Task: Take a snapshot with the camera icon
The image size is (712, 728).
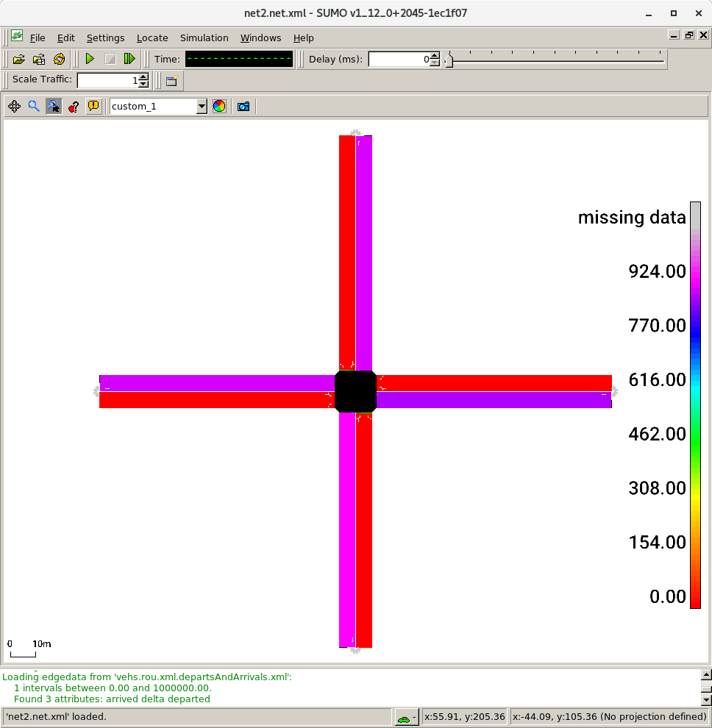Action: click(243, 106)
